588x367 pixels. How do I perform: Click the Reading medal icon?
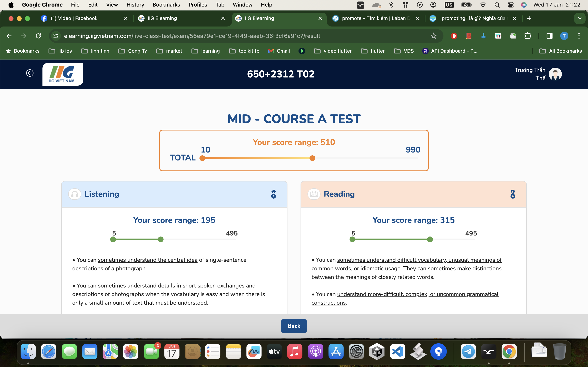[x=513, y=194]
